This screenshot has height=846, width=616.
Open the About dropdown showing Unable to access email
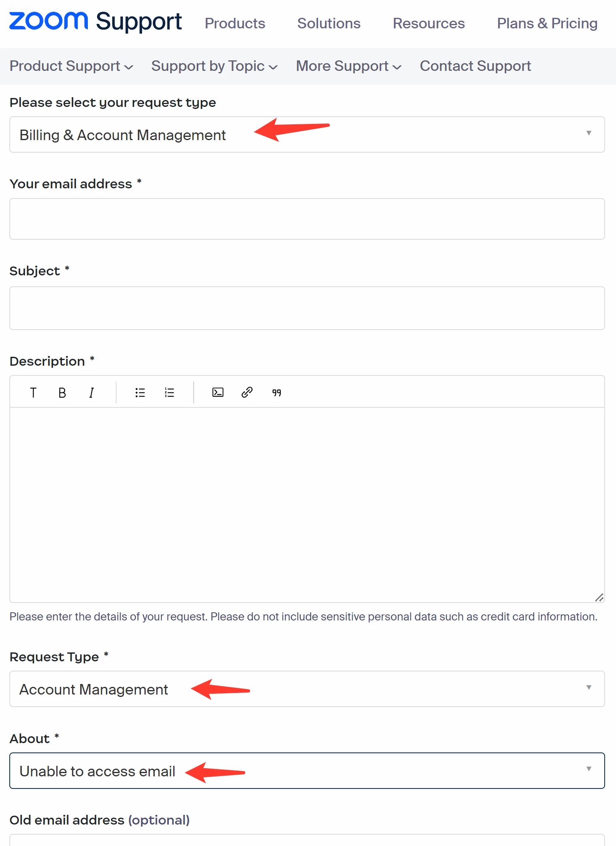pyautogui.click(x=307, y=771)
